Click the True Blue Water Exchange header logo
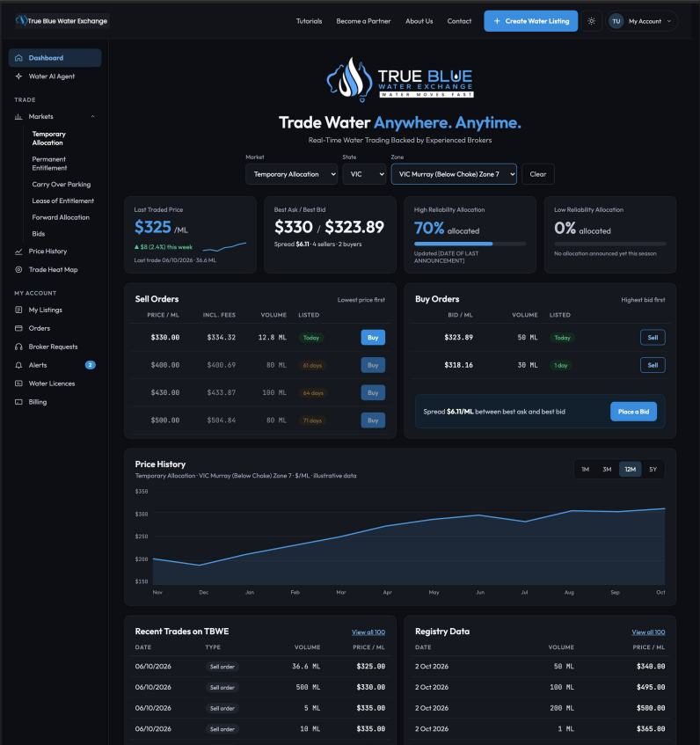 pyautogui.click(x=62, y=21)
